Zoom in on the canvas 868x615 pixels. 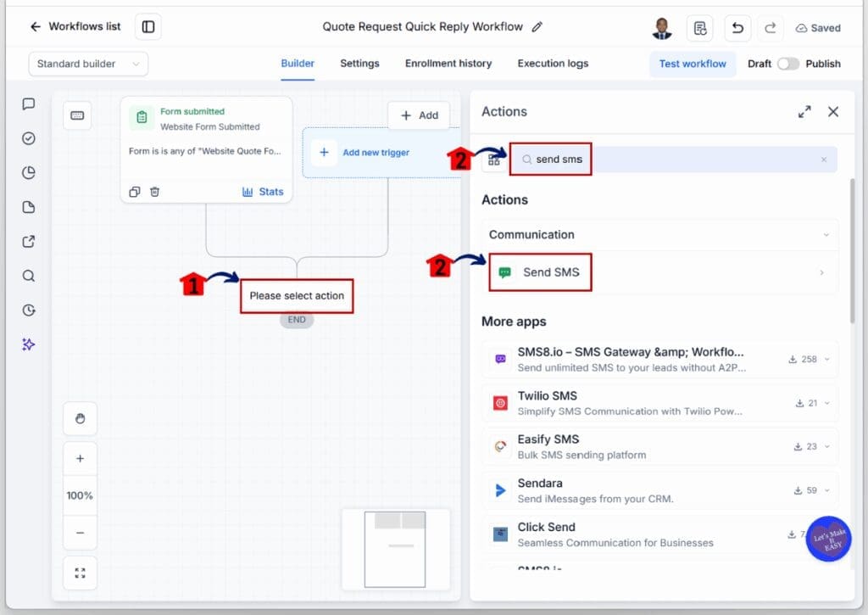click(x=81, y=459)
